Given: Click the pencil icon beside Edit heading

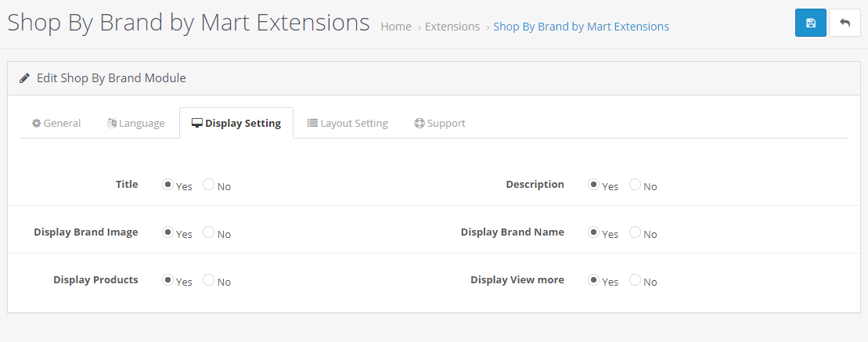Looking at the screenshot, I should pos(24,78).
